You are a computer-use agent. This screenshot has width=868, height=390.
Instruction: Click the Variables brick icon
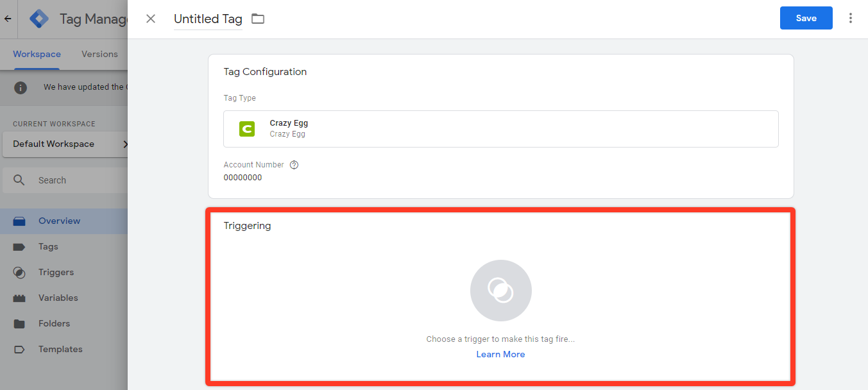click(x=19, y=298)
